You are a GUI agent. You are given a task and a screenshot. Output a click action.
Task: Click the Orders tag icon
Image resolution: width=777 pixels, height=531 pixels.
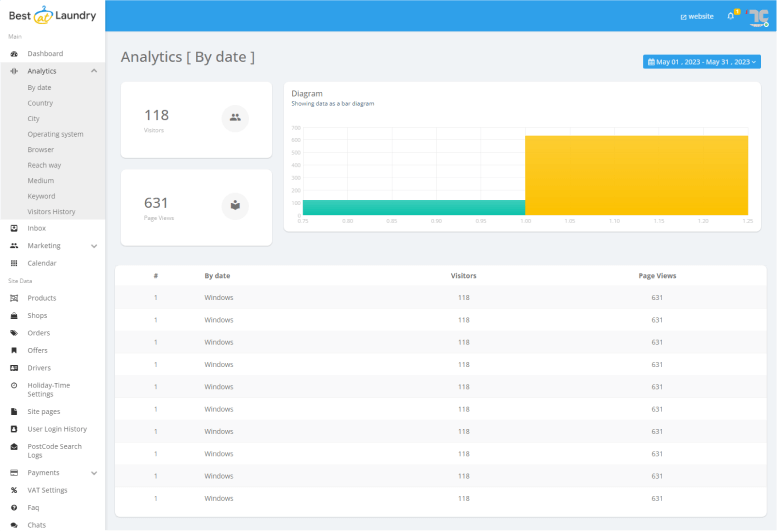pyautogui.click(x=14, y=333)
